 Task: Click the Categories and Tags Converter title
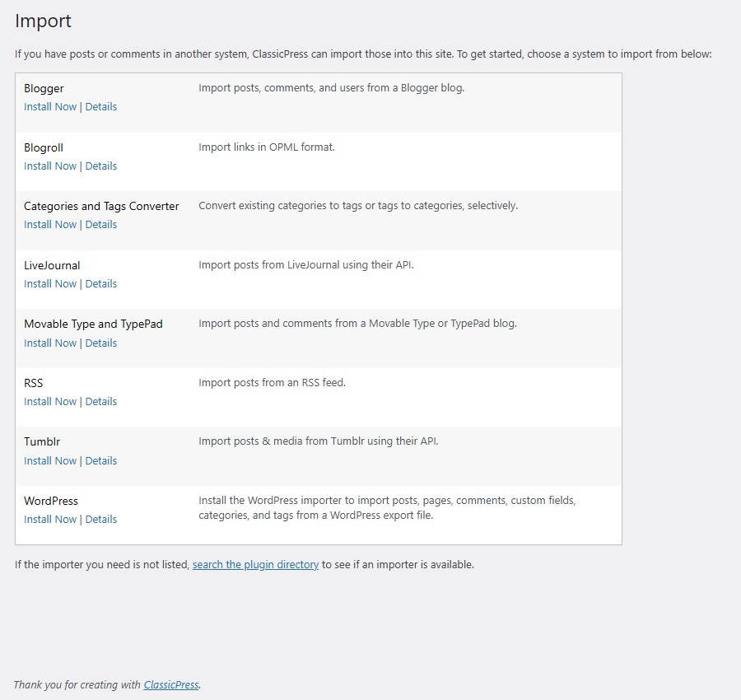click(x=101, y=206)
